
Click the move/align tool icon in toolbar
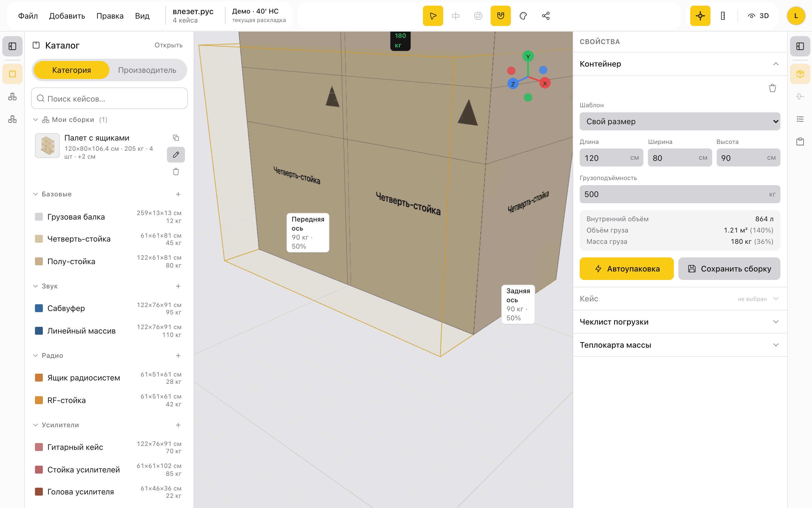[455, 16]
